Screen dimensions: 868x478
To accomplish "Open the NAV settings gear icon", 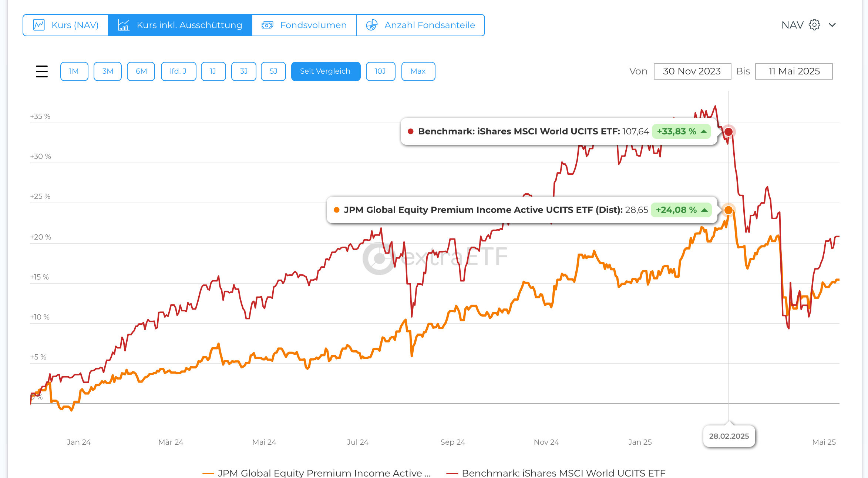I will click(x=814, y=25).
